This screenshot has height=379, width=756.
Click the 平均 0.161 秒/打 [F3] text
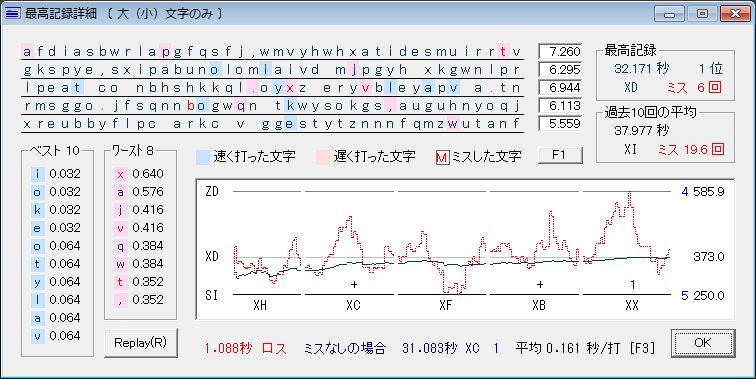pyautogui.click(x=585, y=348)
